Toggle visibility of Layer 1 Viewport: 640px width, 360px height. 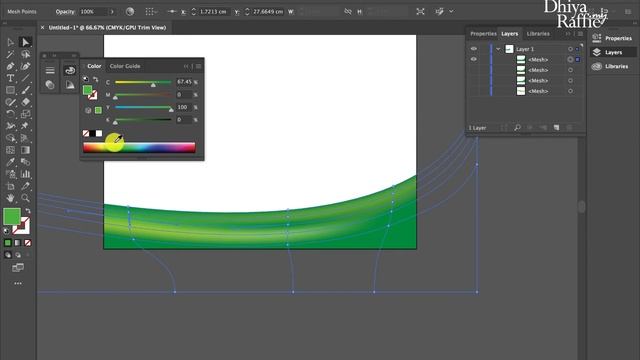coord(473,49)
